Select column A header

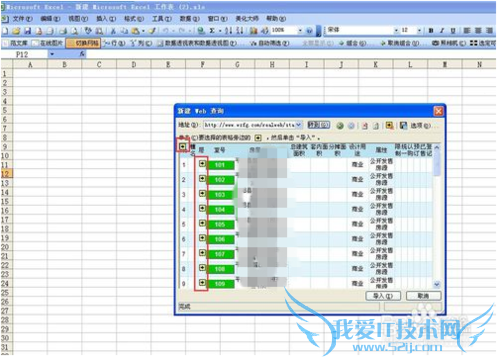(30, 65)
